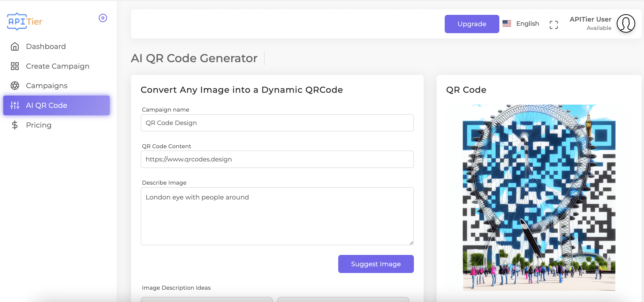
Task: Click the QR Code Content URL field
Action: [x=277, y=159]
